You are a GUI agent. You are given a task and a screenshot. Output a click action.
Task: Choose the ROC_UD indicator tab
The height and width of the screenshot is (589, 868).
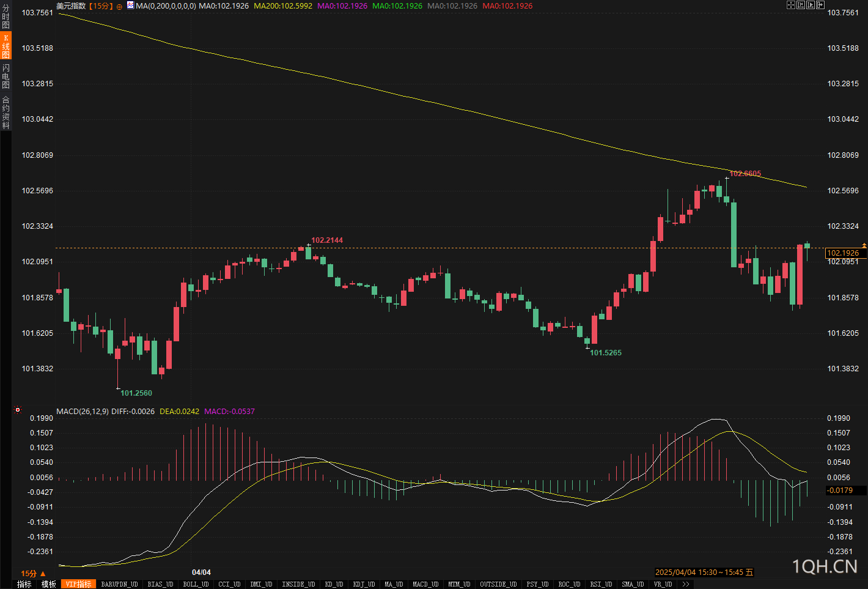(569, 584)
